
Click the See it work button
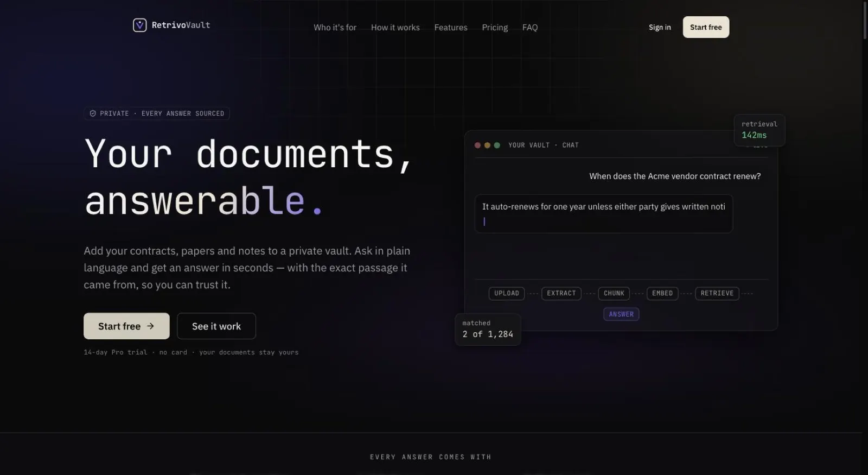coord(216,326)
